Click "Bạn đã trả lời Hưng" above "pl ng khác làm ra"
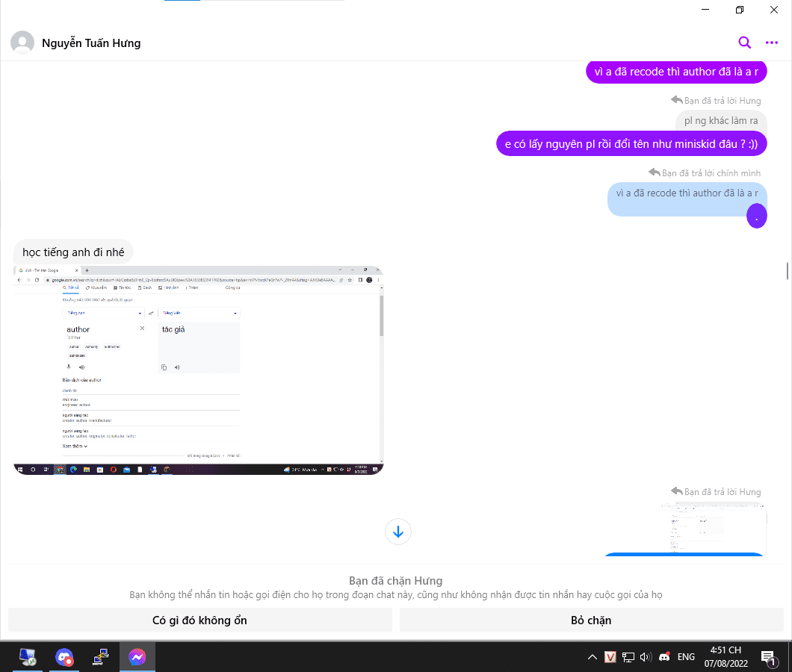792x672 pixels. (x=723, y=101)
